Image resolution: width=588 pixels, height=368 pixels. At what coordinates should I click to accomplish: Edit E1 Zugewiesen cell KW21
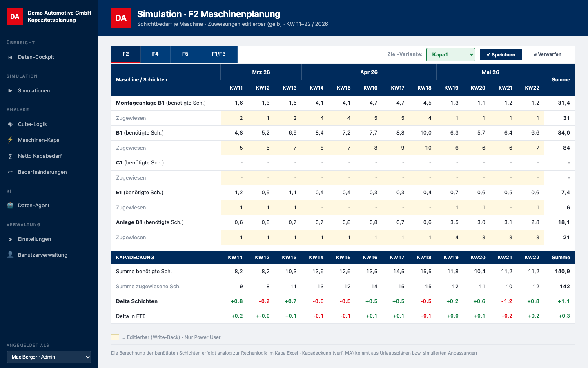click(x=504, y=207)
